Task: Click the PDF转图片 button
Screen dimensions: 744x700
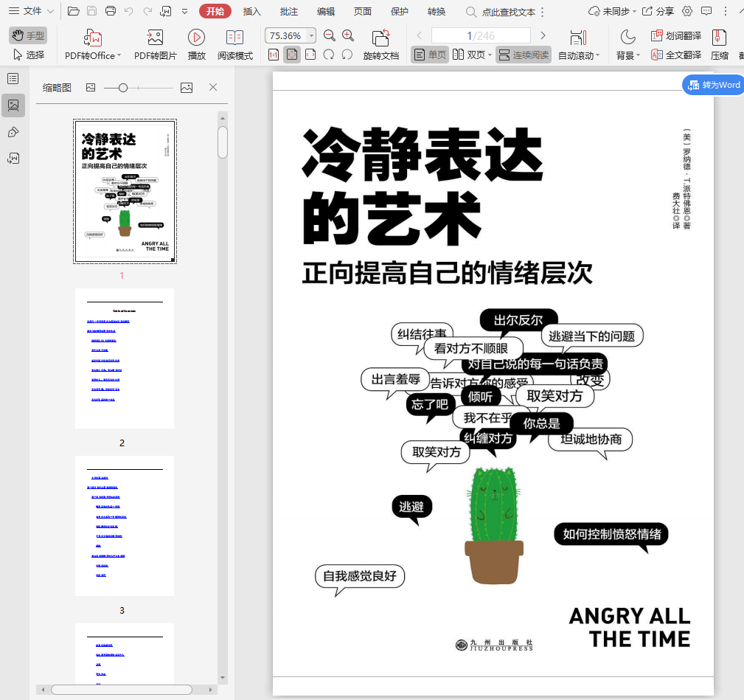Action: tap(155, 44)
